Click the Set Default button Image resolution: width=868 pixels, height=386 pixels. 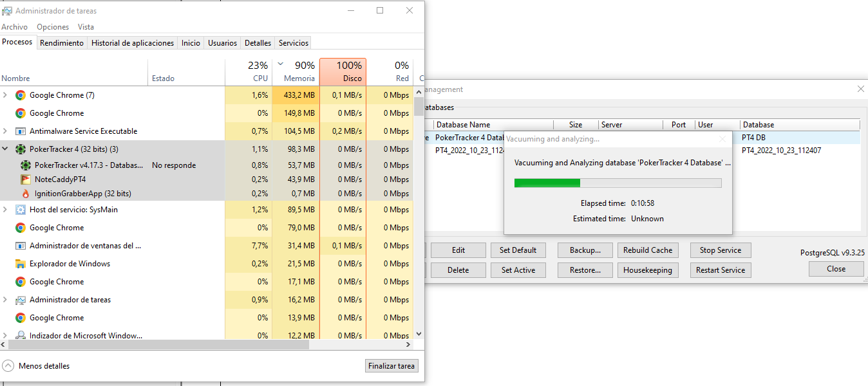point(518,250)
